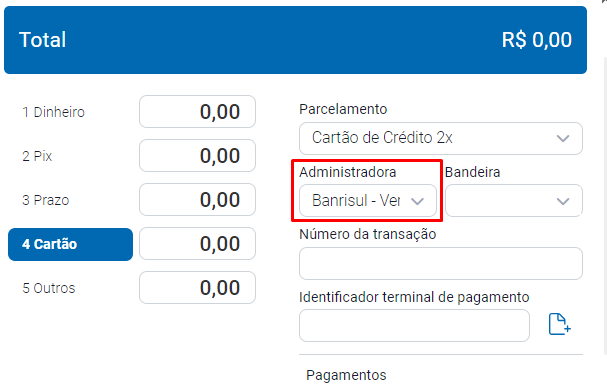
Task: Select the 2 Pix payment option
Action: 37,156
